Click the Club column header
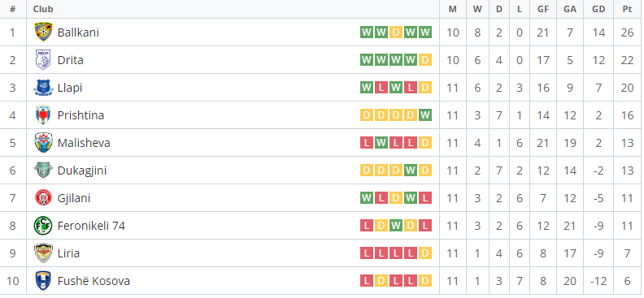 point(43,9)
